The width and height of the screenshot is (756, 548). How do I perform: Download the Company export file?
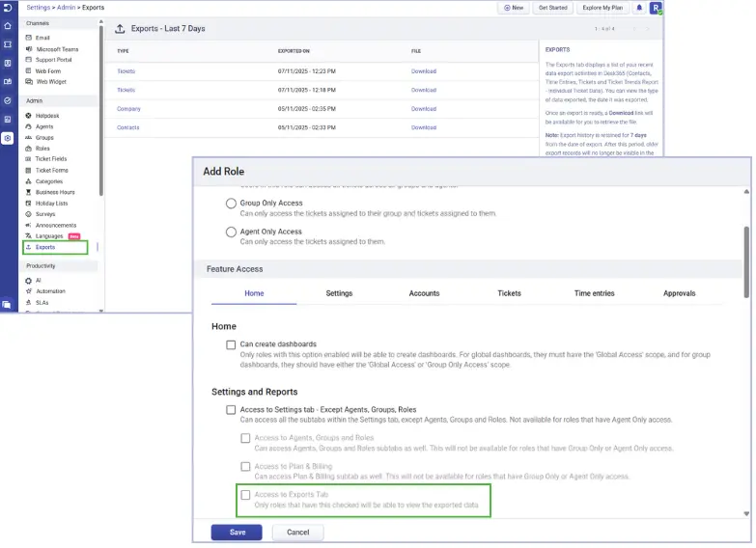[423, 109]
